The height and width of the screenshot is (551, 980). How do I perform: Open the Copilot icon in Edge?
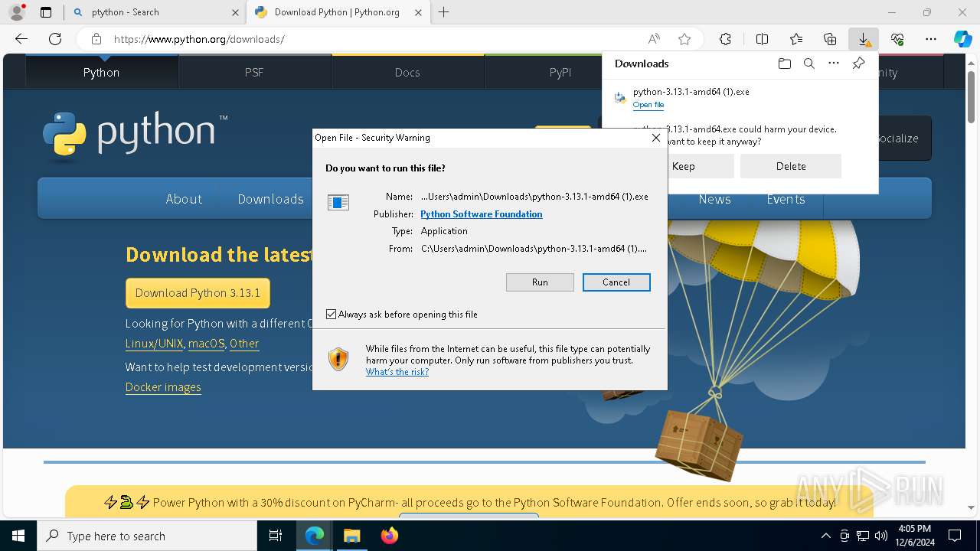point(963,39)
